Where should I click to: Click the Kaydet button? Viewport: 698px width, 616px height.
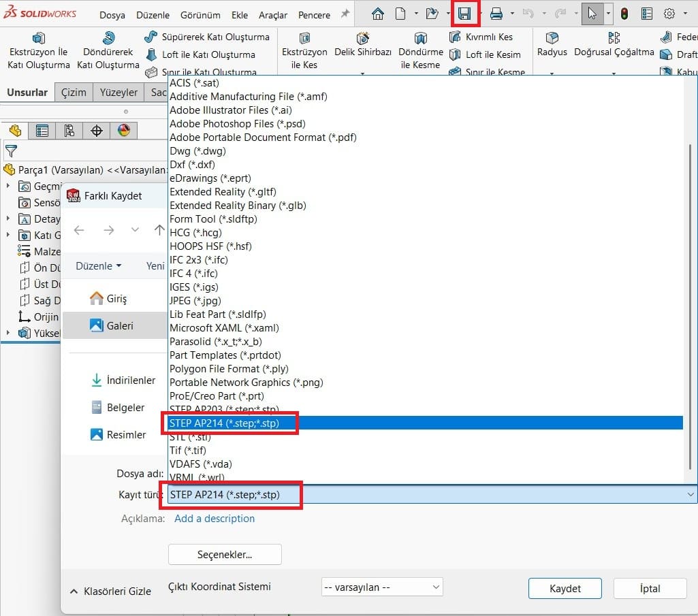565,588
